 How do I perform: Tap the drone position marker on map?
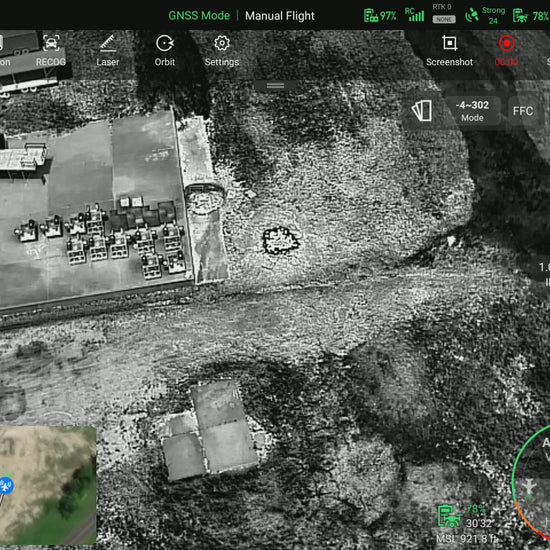point(6,486)
